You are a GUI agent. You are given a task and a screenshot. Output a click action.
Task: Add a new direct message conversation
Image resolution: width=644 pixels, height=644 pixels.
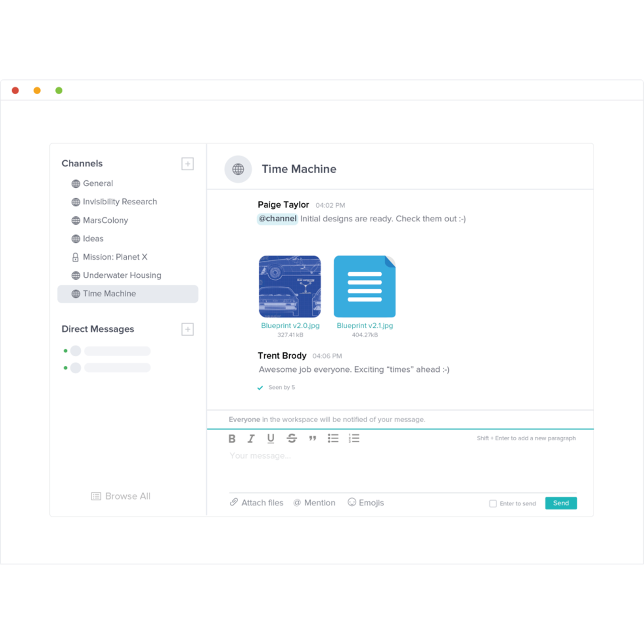coord(187,329)
